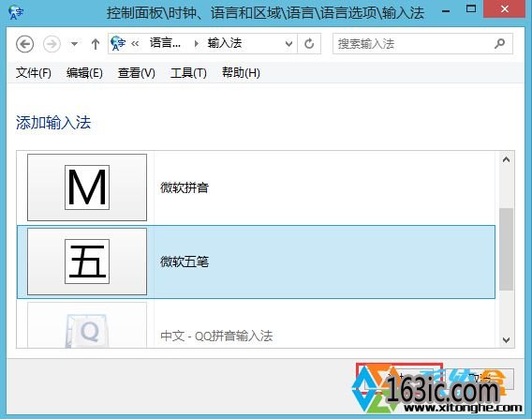The image size is (532, 419).
Task: Open the address bar history dropdown
Action: [288, 43]
